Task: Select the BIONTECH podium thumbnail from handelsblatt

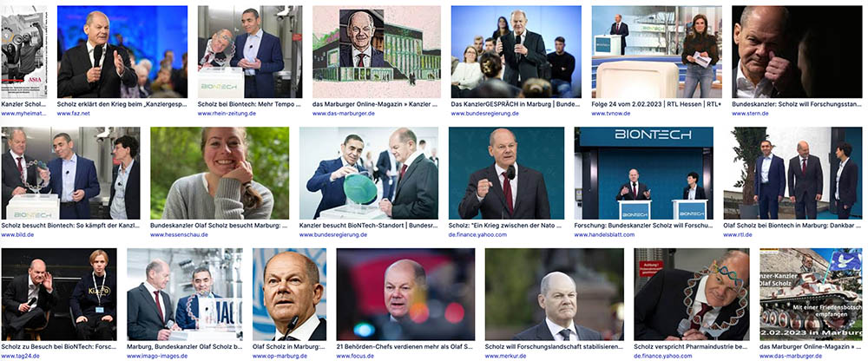Action: (643, 173)
